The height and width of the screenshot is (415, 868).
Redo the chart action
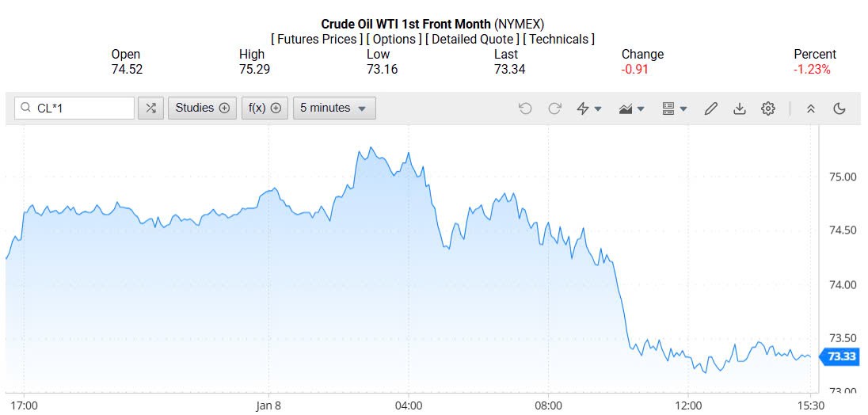coord(554,109)
